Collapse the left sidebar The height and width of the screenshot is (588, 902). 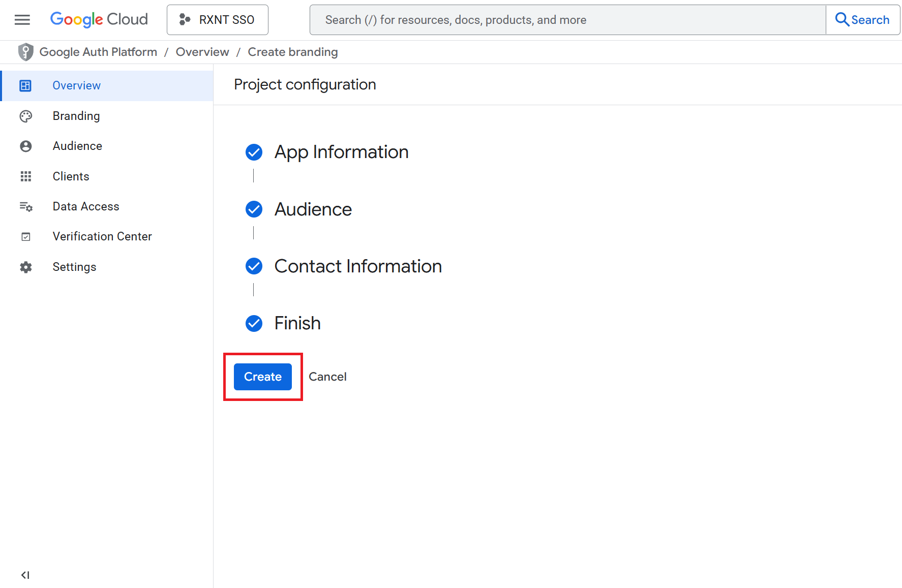[x=25, y=575]
